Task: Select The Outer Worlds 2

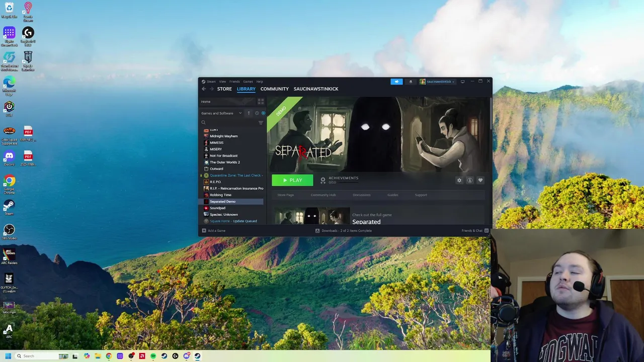Action: pyautogui.click(x=231, y=162)
